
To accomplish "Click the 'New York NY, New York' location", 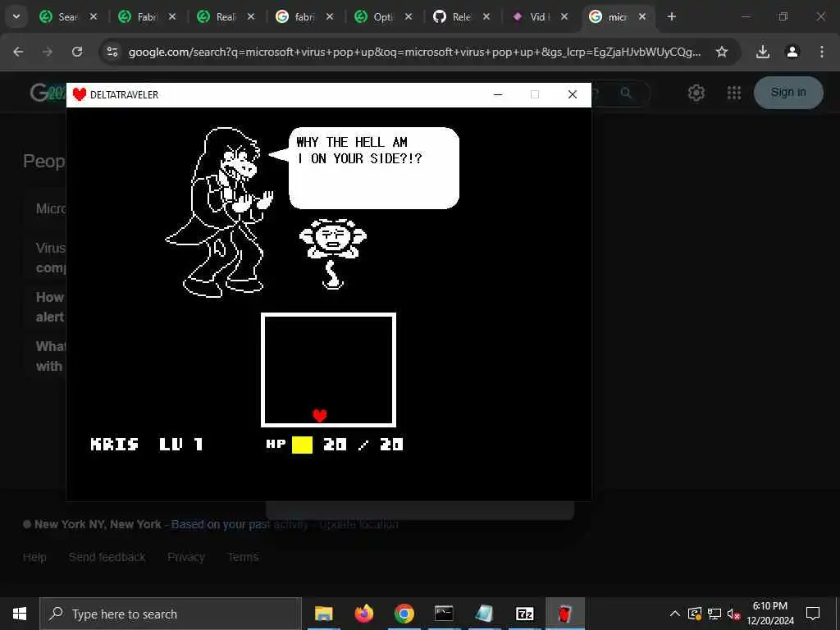I will click(x=98, y=524).
